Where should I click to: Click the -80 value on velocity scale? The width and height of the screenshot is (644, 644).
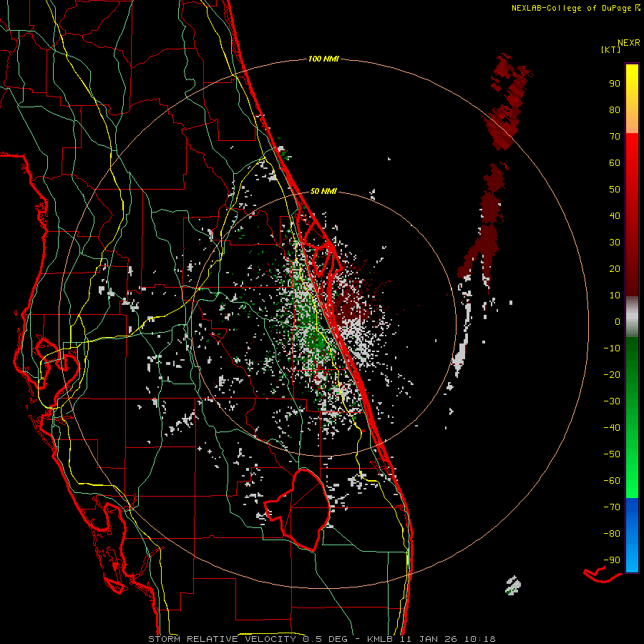click(x=612, y=534)
